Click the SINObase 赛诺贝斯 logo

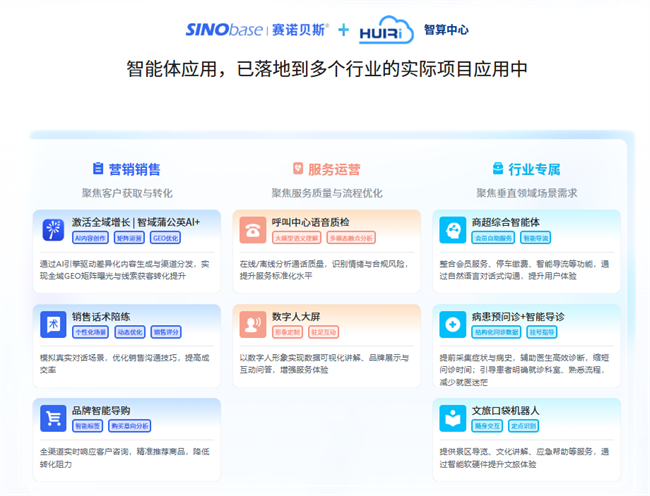click(257, 29)
